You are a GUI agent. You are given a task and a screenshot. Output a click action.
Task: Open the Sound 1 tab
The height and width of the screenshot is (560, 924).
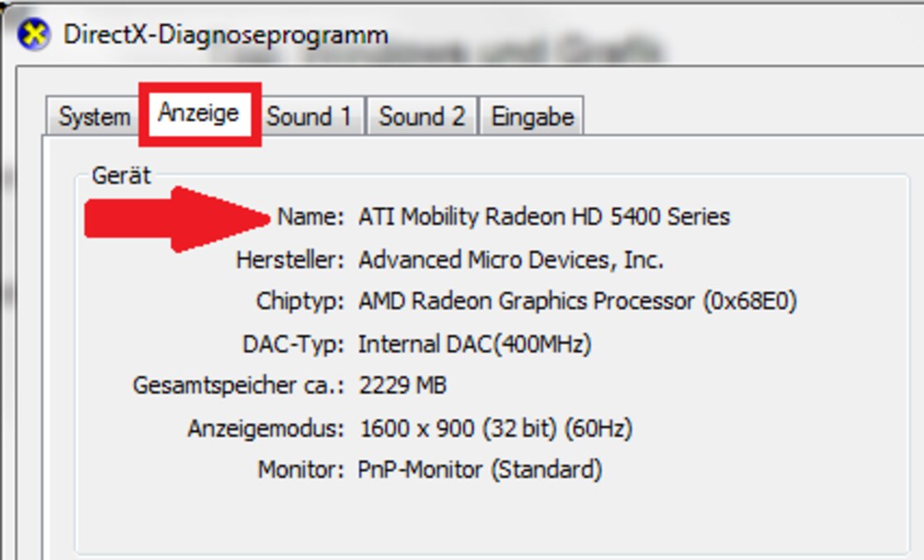pyautogui.click(x=310, y=116)
